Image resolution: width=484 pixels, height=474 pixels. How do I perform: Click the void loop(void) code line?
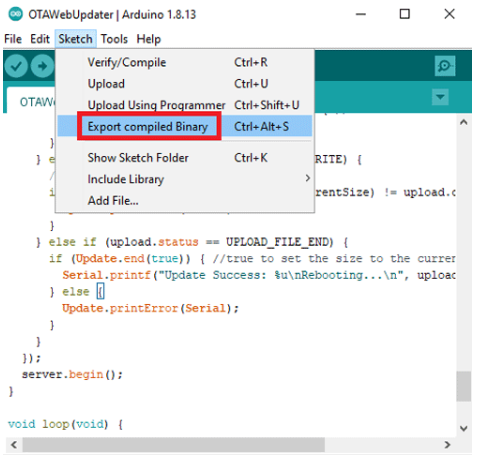click(65, 424)
